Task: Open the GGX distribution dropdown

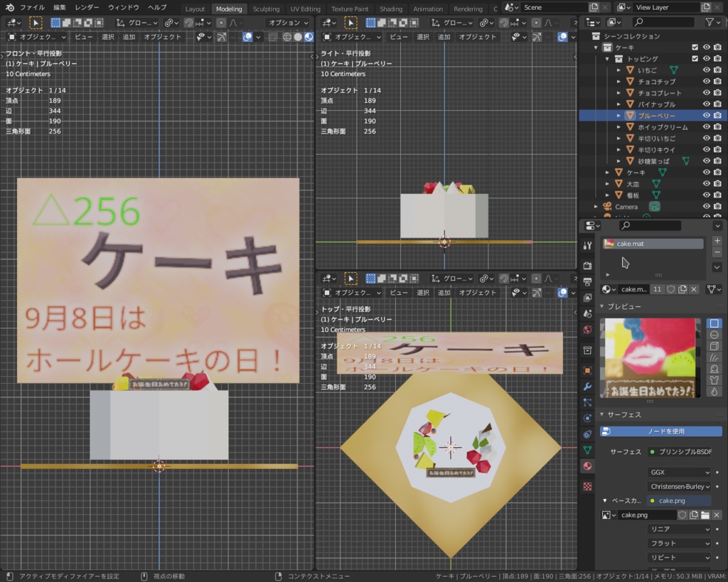Action: [679, 471]
